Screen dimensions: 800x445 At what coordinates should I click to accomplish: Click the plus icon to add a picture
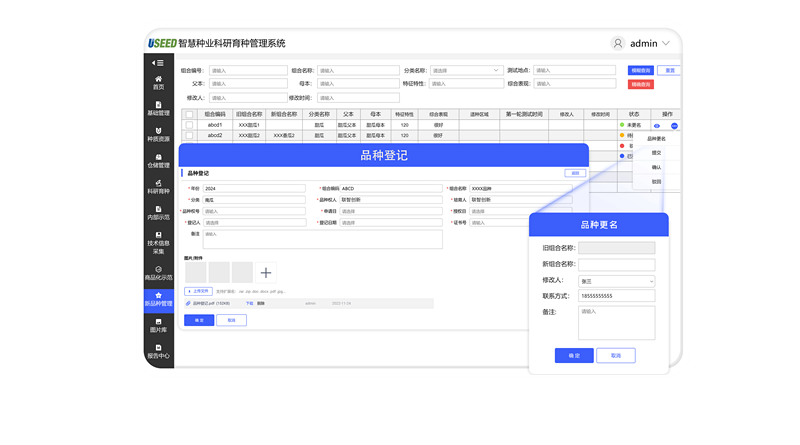pos(265,272)
